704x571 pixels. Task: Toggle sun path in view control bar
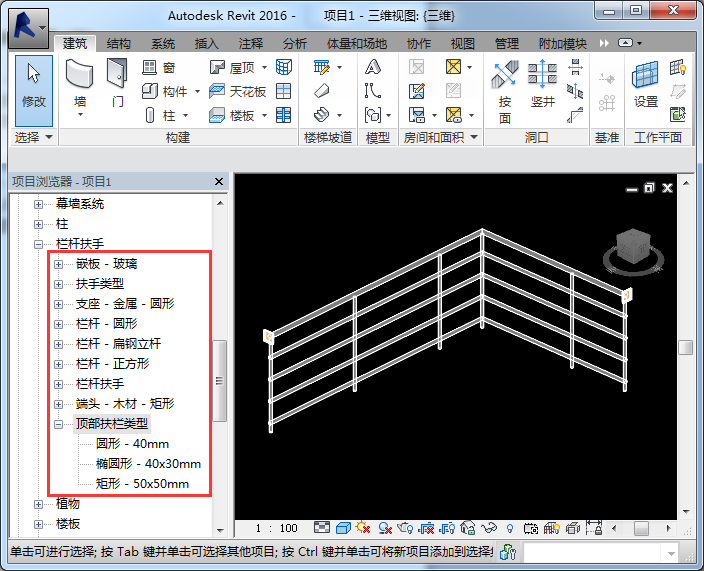(x=363, y=528)
